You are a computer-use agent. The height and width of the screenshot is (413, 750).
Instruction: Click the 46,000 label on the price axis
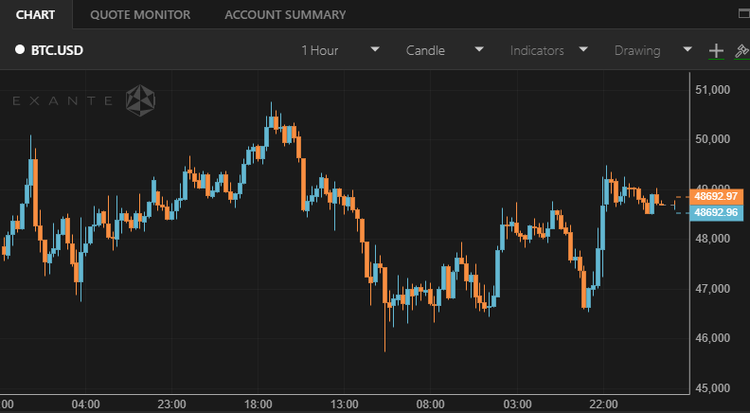coord(716,338)
